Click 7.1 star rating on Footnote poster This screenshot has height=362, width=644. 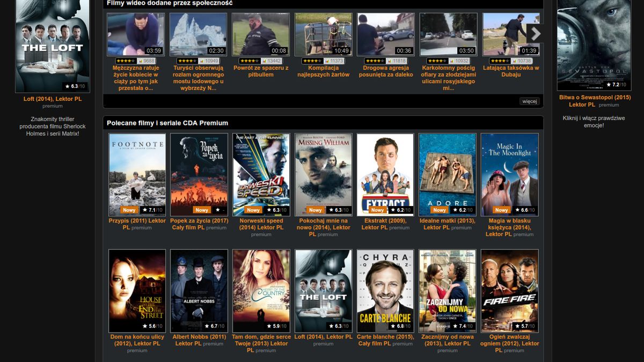153,210
